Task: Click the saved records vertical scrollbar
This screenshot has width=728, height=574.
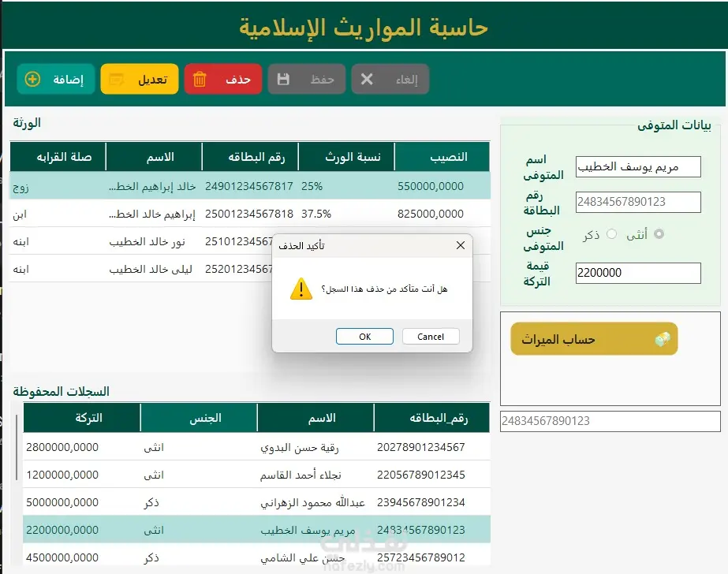Action: [x=17, y=447]
